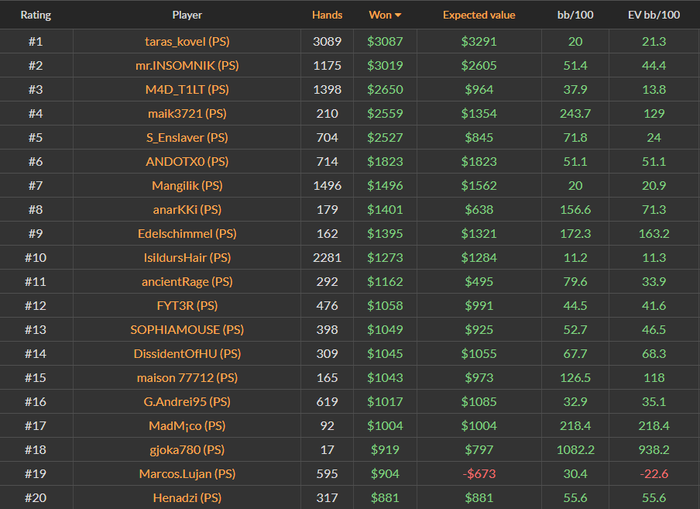
Task: Open mr.INSOMNIK (PS) player link
Action: pyautogui.click(x=186, y=65)
